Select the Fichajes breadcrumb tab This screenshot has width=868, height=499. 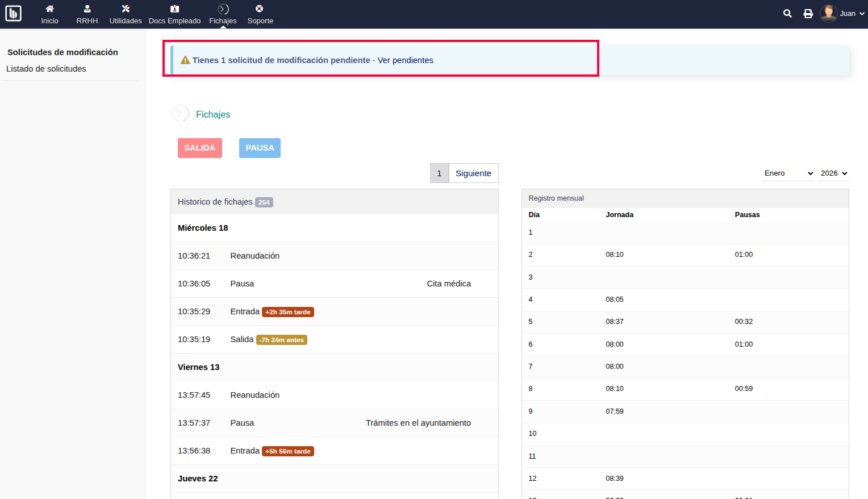(x=213, y=114)
